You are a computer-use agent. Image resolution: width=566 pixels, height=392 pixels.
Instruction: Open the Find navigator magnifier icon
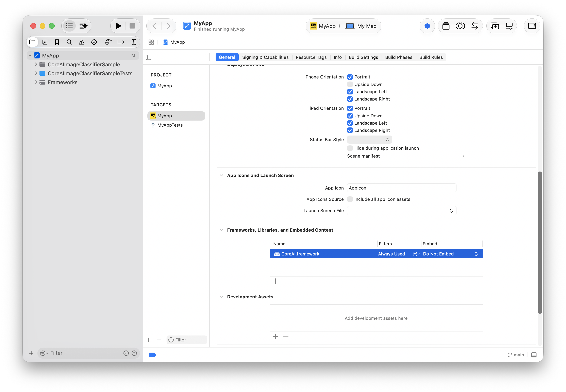(x=69, y=42)
